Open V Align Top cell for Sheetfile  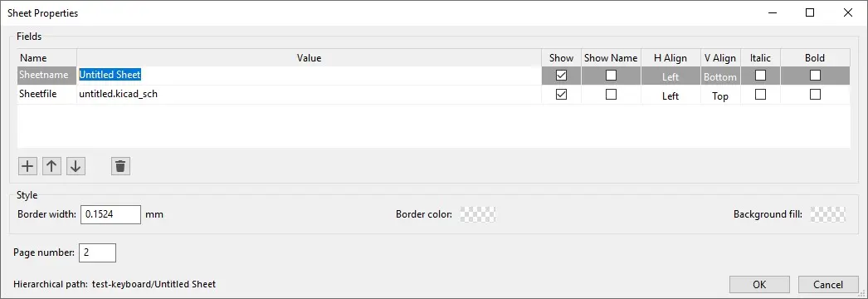[720, 96]
